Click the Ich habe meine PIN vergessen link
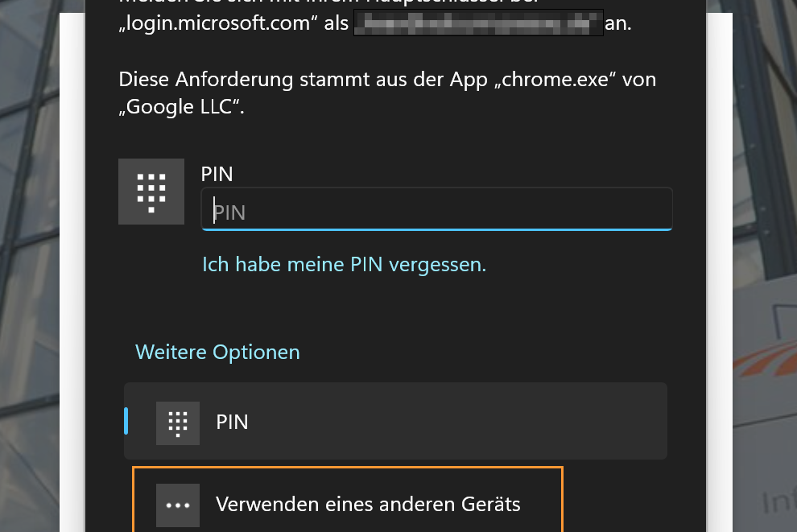 (344, 264)
